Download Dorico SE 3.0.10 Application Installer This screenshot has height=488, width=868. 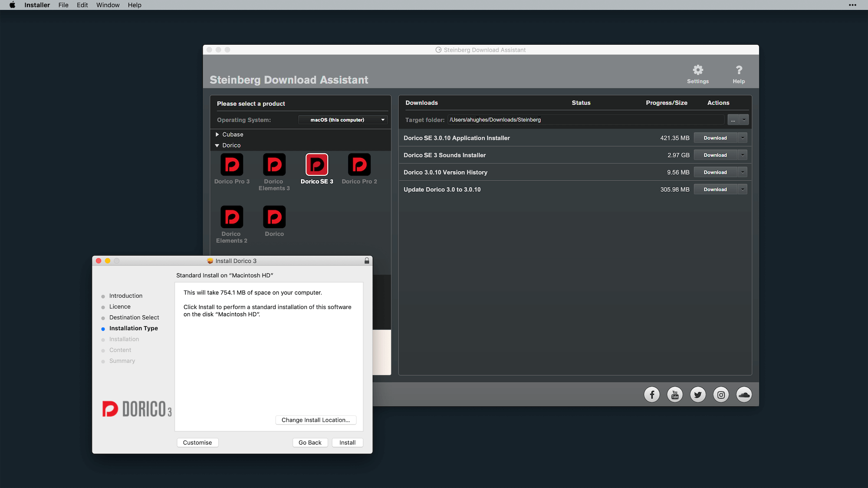[x=715, y=138]
